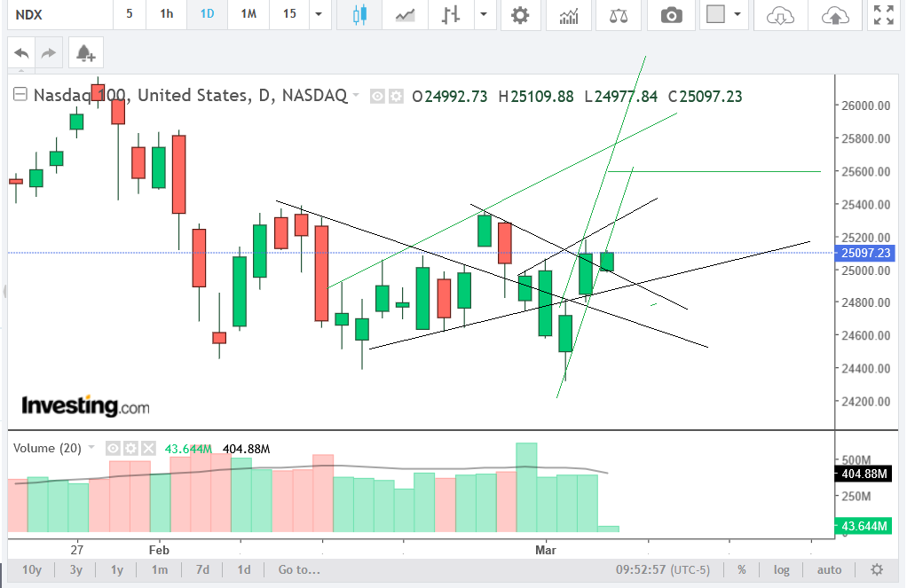
Task: Select the candlestick chart style icon
Action: (x=359, y=14)
